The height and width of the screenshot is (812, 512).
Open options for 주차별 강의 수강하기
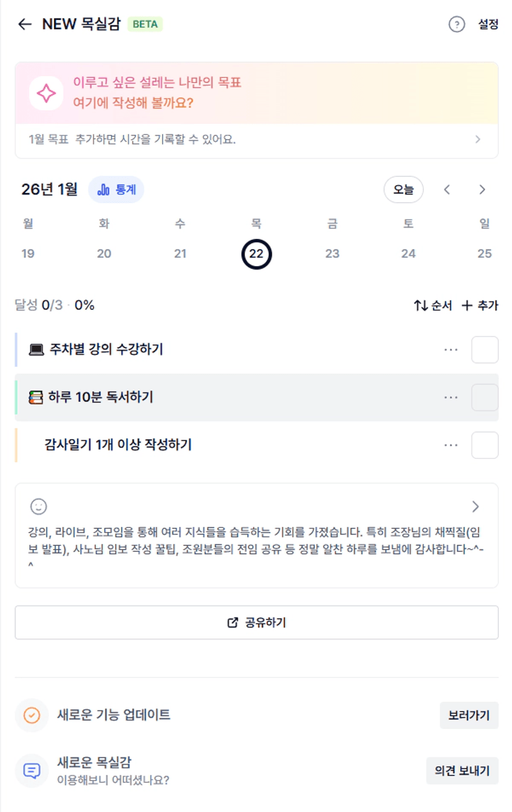pyautogui.click(x=451, y=350)
